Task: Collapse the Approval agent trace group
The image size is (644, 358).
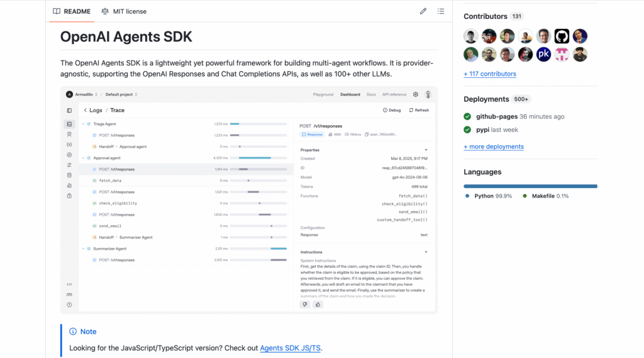Action: click(x=84, y=158)
